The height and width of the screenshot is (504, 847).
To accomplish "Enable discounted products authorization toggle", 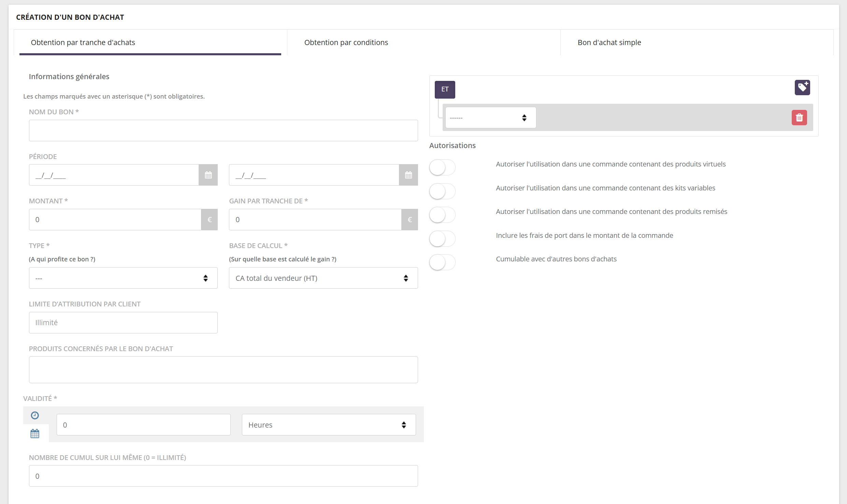I will 442,215.
